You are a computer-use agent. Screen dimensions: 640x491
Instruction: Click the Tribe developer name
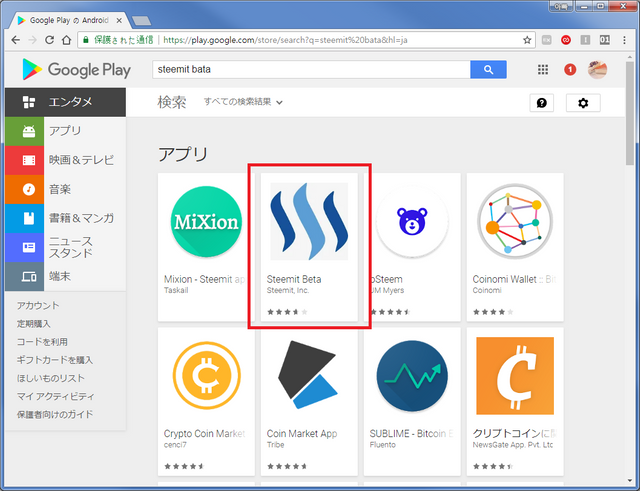(x=276, y=444)
